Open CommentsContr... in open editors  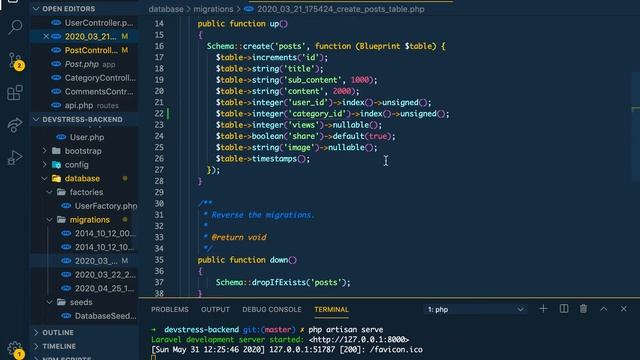(84, 91)
